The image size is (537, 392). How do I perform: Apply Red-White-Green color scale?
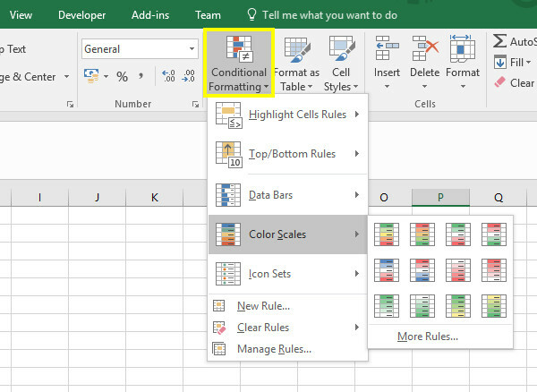click(494, 234)
